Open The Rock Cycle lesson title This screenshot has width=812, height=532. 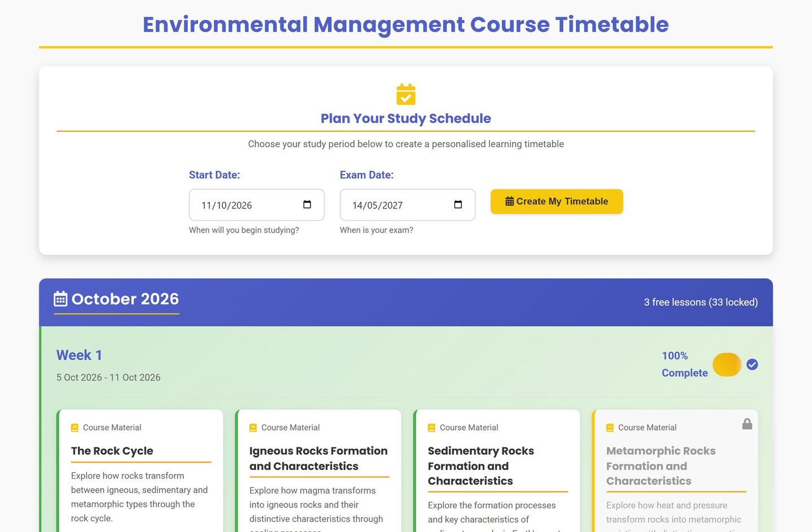(112, 451)
